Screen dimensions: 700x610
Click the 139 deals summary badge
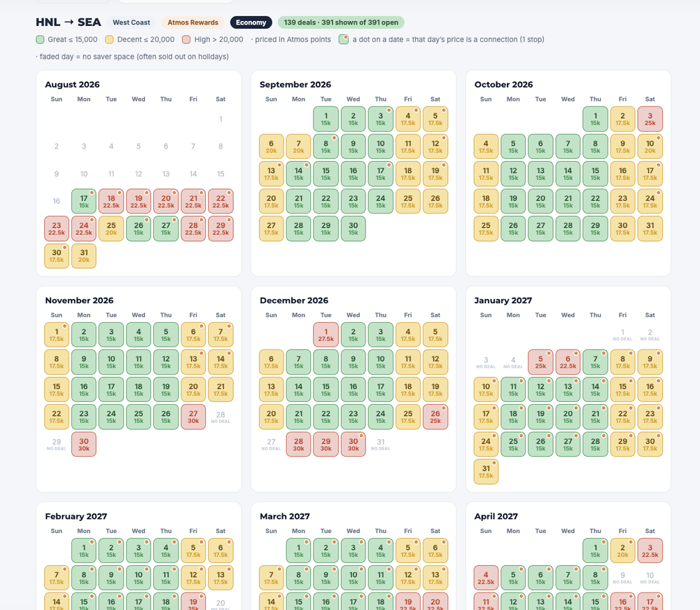coord(341,22)
